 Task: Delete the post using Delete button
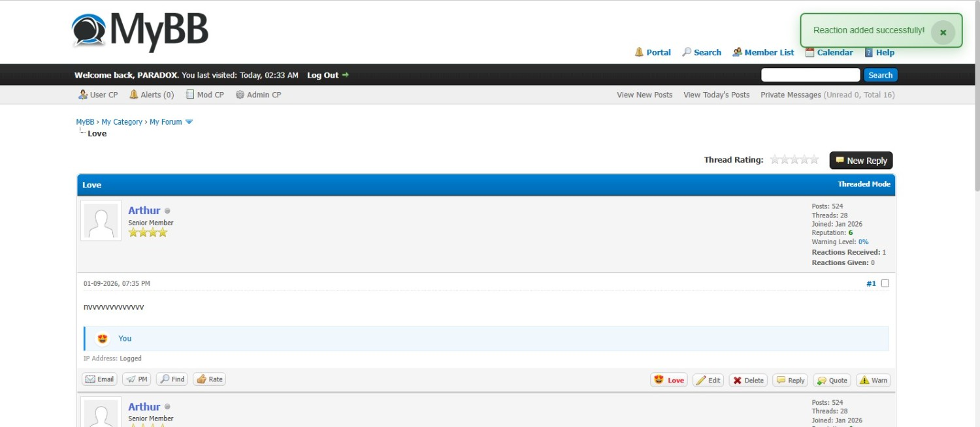tap(748, 380)
